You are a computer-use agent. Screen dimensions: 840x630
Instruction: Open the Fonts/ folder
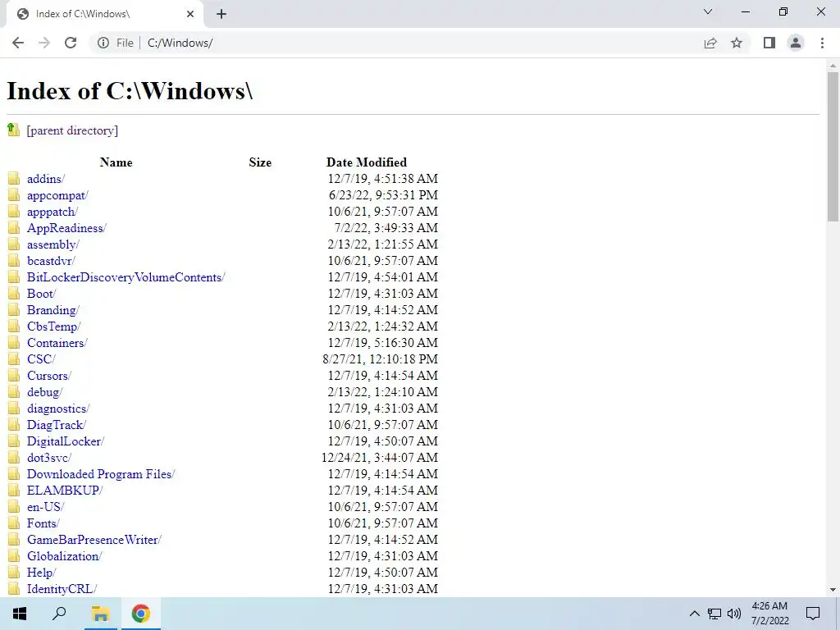click(43, 523)
